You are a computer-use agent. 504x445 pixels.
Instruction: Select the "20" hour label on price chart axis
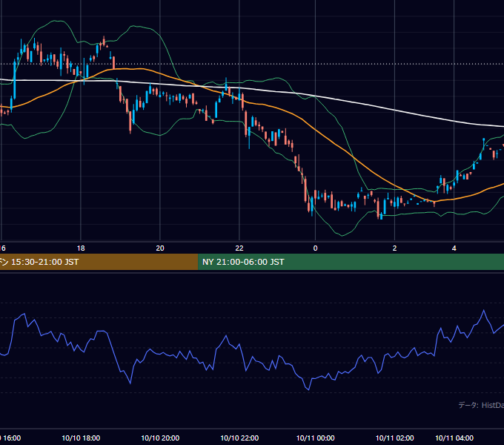click(x=160, y=248)
